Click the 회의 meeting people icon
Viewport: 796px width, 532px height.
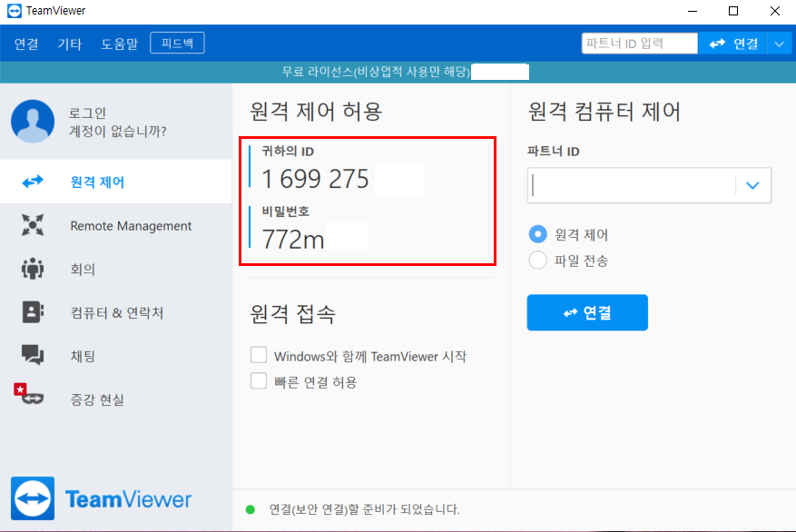(x=33, y=269)
